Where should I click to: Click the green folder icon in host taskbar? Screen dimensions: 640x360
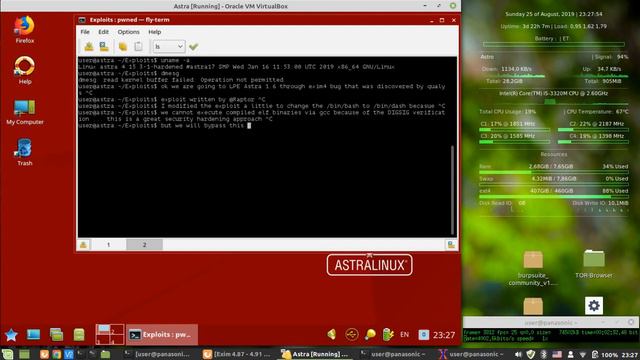pos(105,354)
